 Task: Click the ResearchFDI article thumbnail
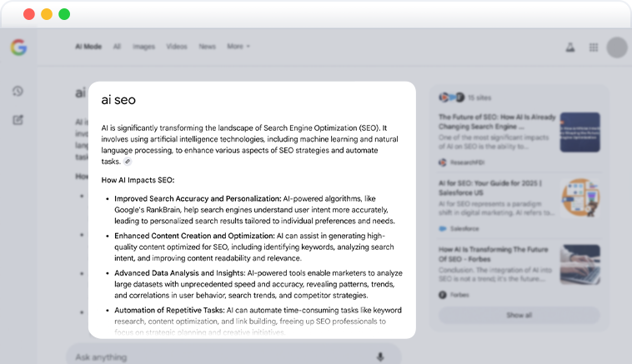pos(580,132)
